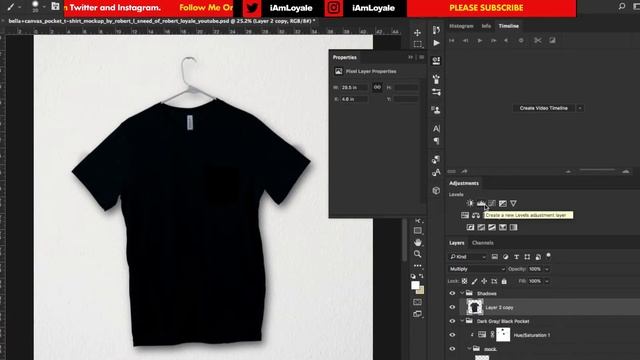
Task: Open the Kind filter dropdown
Action: (468, 257)
